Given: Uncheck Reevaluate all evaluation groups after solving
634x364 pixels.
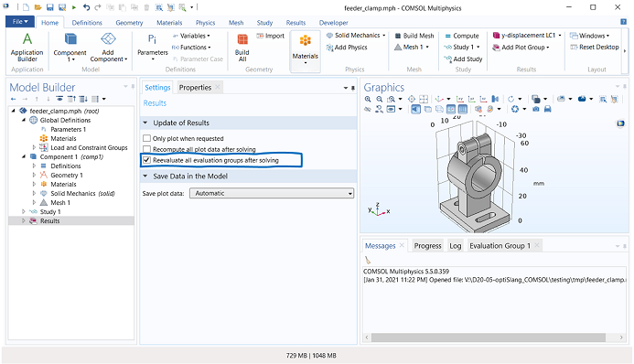Looking at the screenshot, I should (146, 160).
